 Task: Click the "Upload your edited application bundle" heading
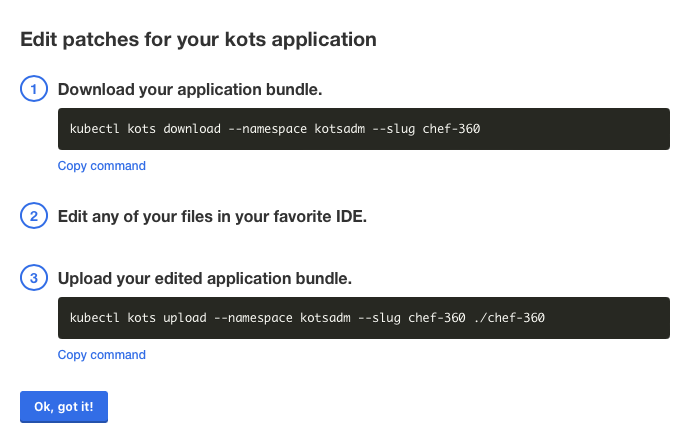click(205, 278)
